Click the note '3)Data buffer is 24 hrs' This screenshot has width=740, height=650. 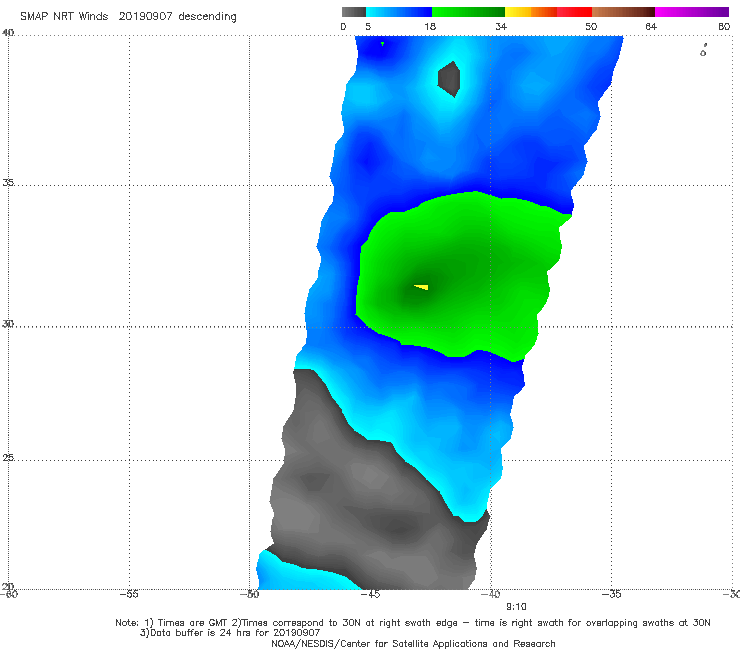[230, 633]
